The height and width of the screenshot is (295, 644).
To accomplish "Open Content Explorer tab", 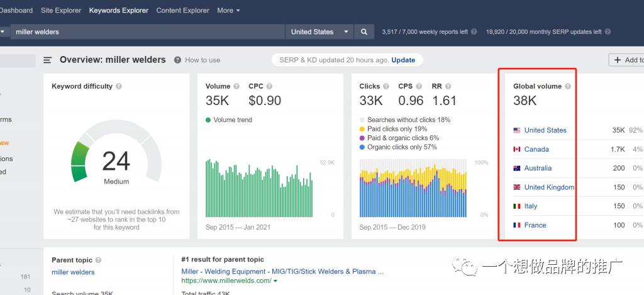I will 182,10.
